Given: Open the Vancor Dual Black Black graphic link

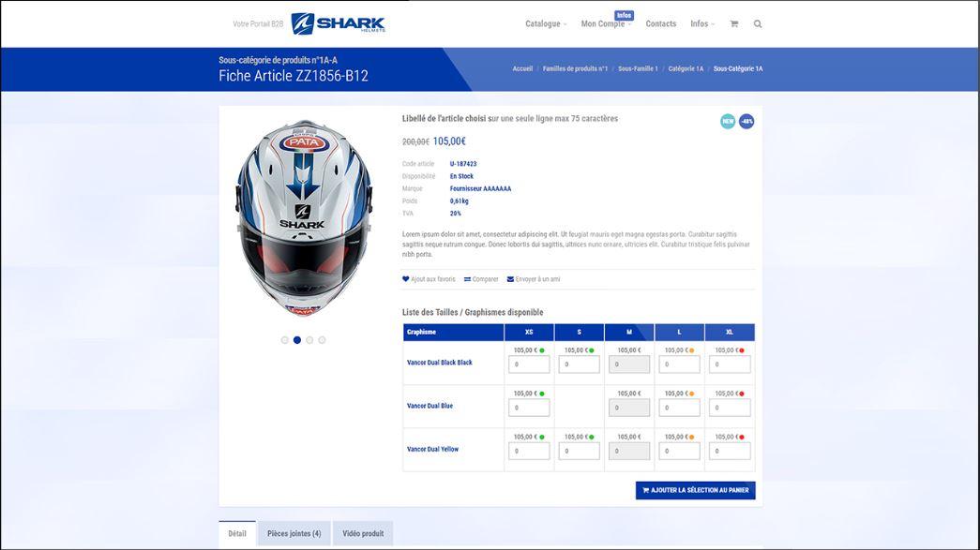Looking at the screenshot, I should pos(440,362).
